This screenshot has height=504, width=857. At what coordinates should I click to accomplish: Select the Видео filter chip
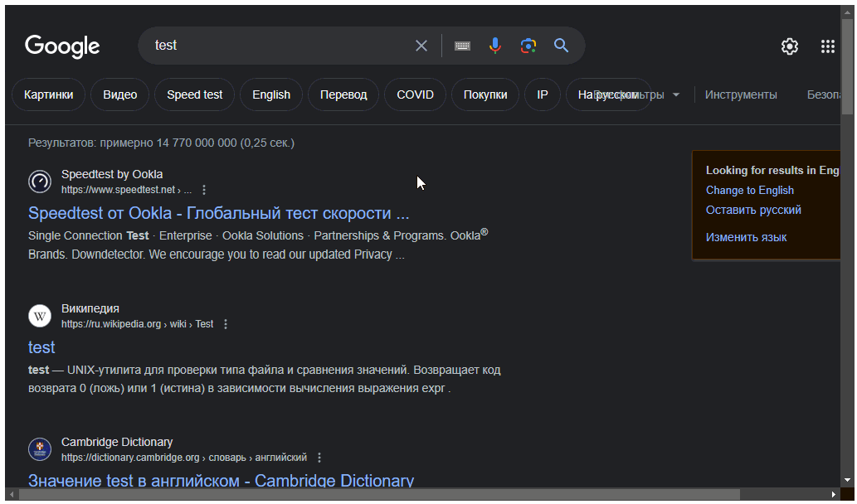pos(120,94)
